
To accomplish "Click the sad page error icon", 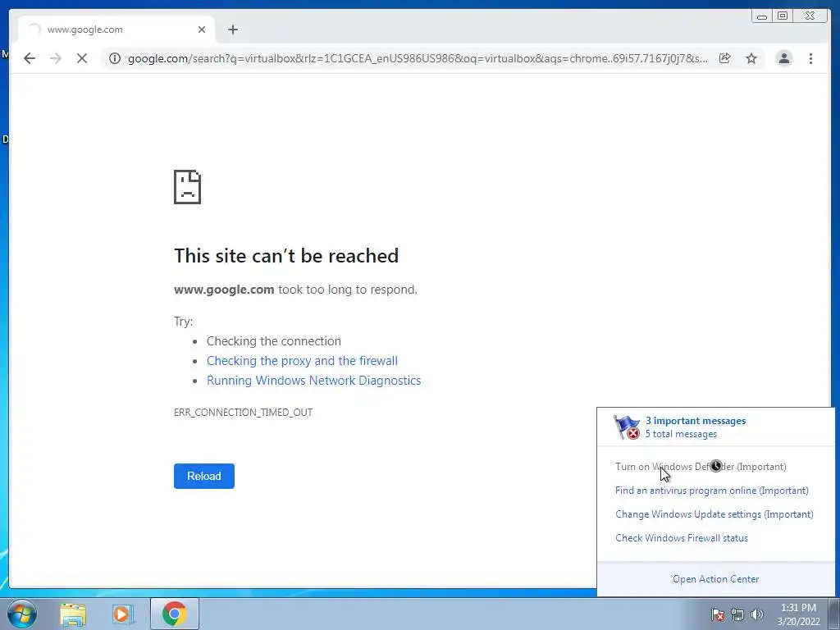I will pos(187,187).
